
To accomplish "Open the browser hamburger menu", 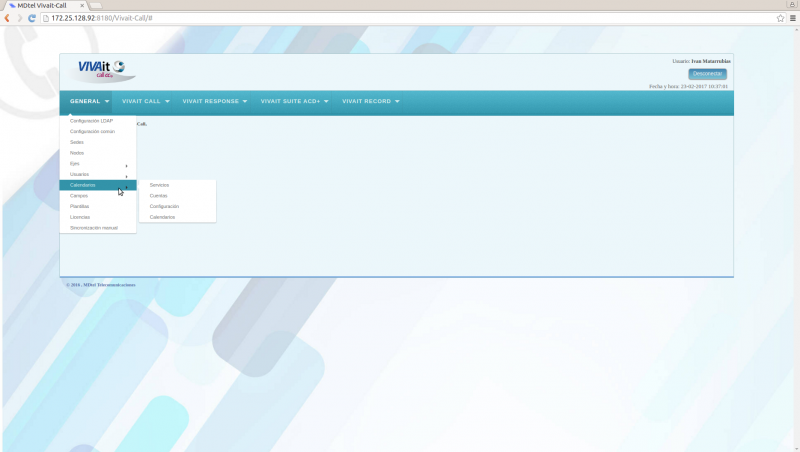I will coord(793,18).
